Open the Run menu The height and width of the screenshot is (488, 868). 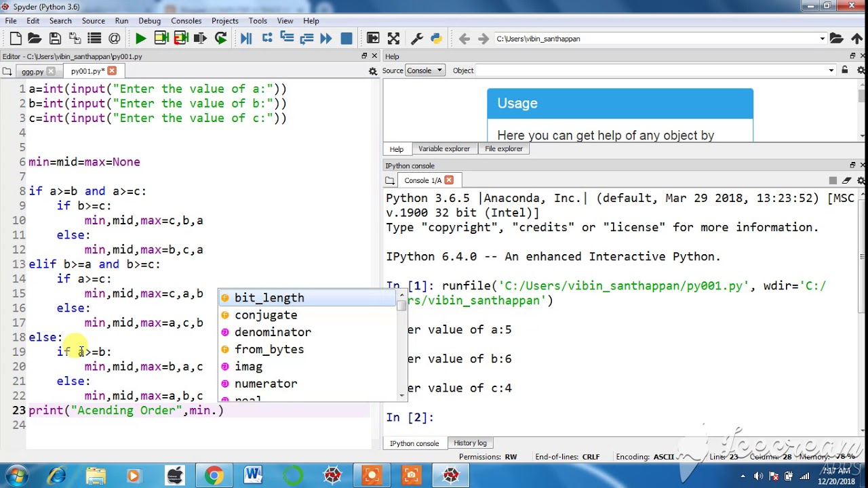tap(121, 21)
